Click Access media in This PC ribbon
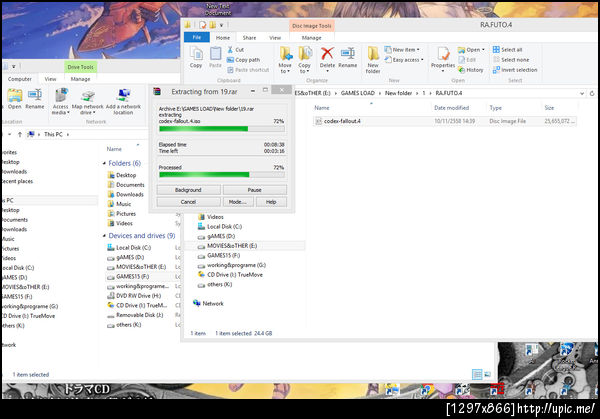 [x=60, y=101]
